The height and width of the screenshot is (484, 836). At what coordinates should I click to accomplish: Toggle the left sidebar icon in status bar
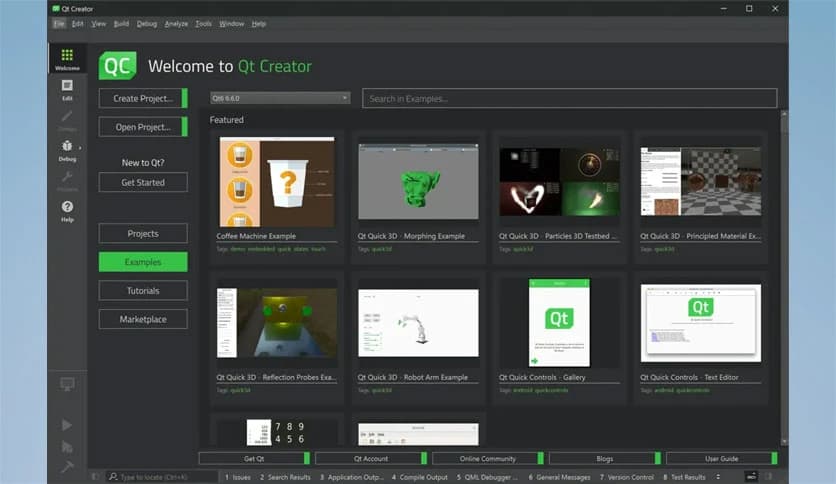tap(95, 477)
